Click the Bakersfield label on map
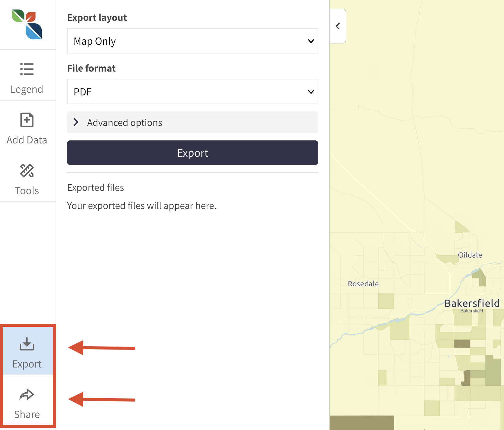Viewport: 504px width, 430px height. [x=472, y=303]
